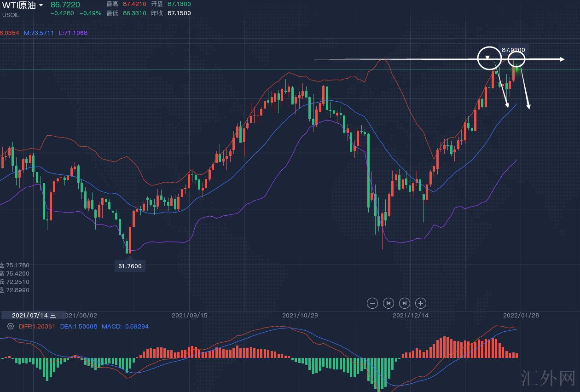The width and height of the screenshot is (580, 392).
Task: Select the 87.9200 high price label
Action: pos(513,50)
